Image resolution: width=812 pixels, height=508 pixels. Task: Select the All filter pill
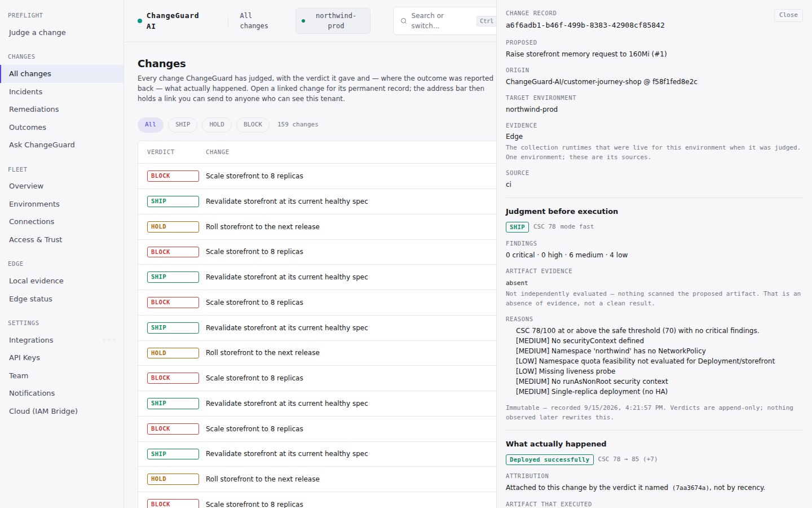pos(151,125)
